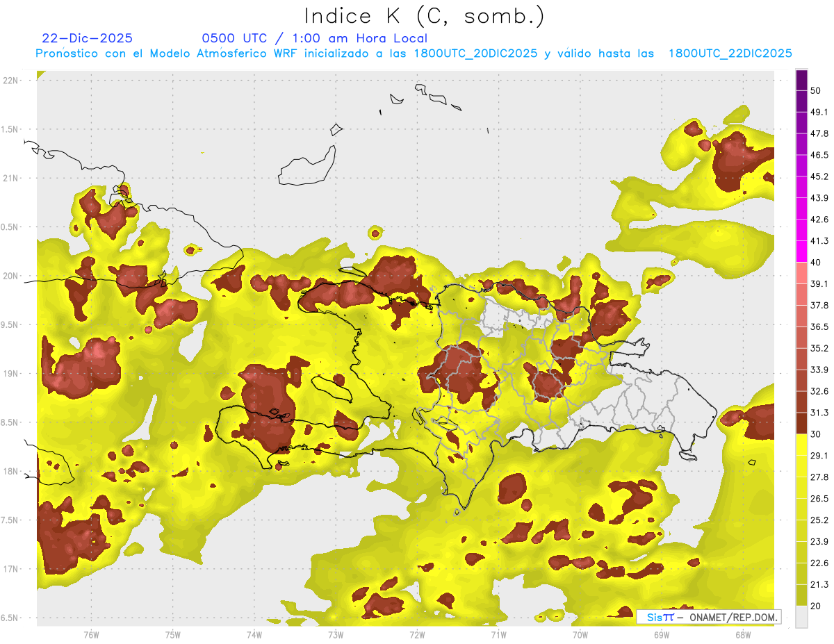Click gray colorbar swatch below 20
Viewport: 834px width, 644px height.
click(x=801, y=617)
